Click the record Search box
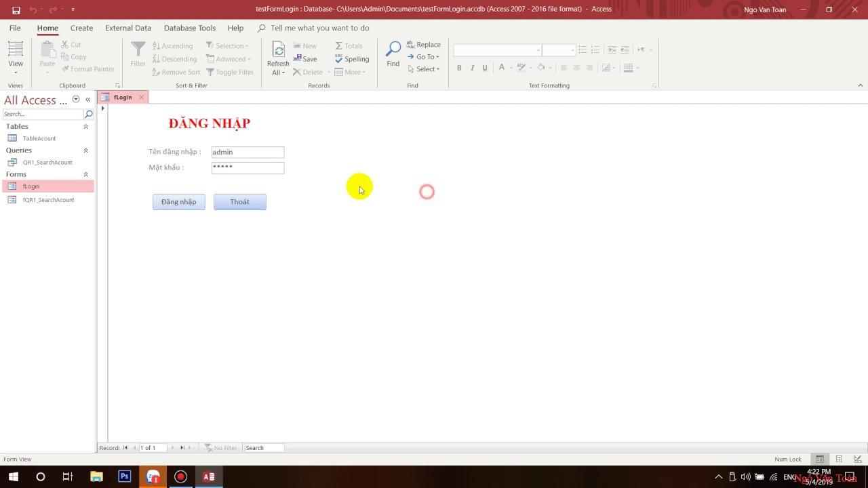The image size is (868, 488). (264, 448)
